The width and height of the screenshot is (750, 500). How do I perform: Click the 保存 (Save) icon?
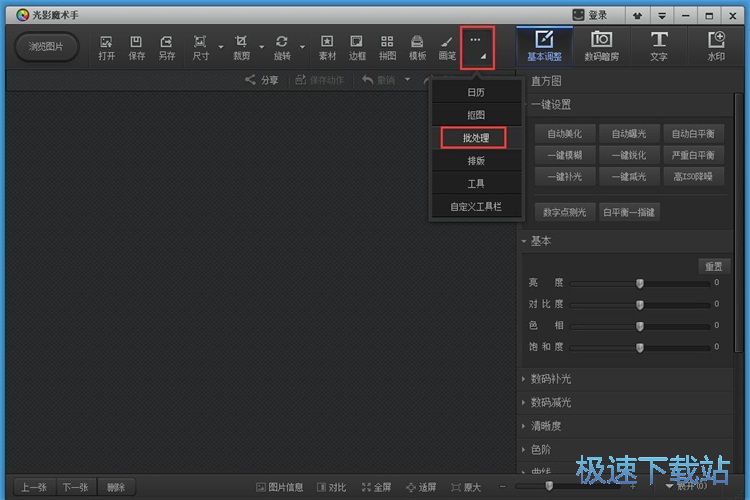136,42
